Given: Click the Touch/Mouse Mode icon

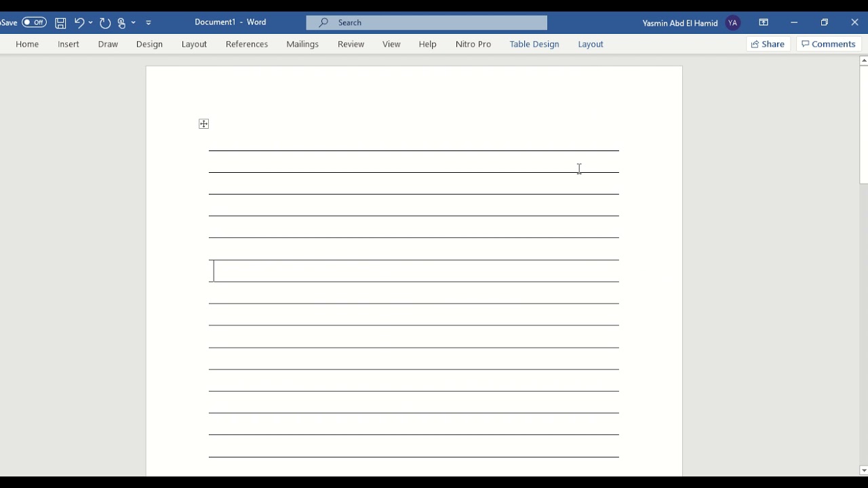Looking at the screenshot, I should 122,22.
